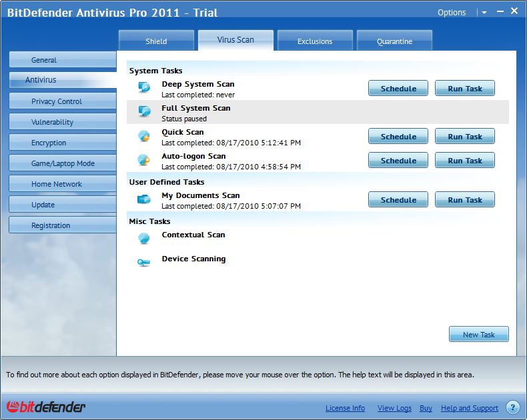Image resolution: width=527 pixels, height=420 pixels.
Task: Minimize the BitDefender window
Action: (500, 11)
